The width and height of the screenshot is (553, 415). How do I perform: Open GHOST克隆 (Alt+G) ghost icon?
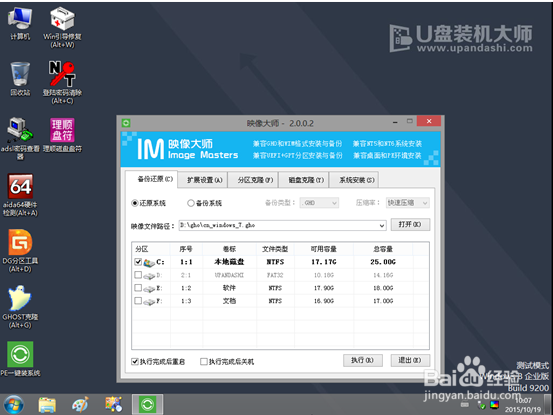pyautogui.click(x=20, y=307)
